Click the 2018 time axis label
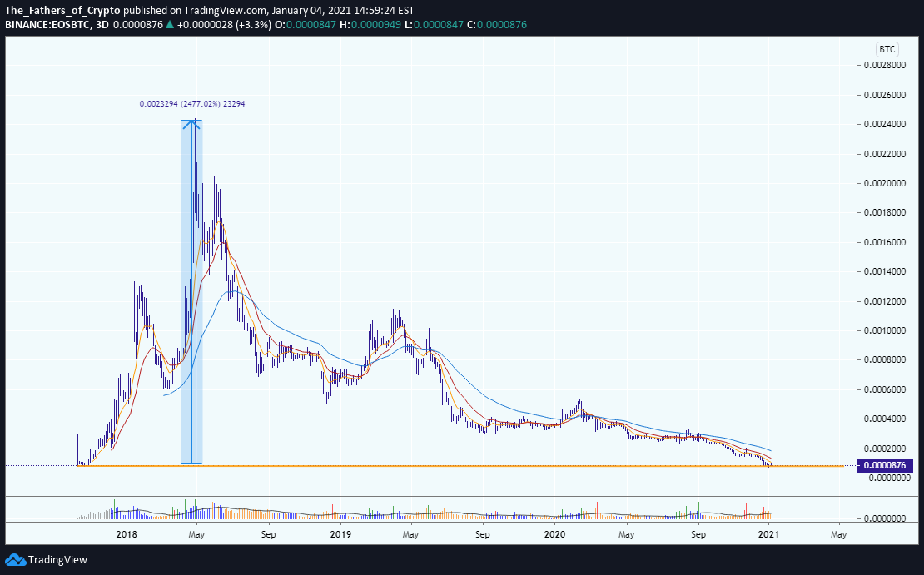Image resolution: width=924 pixels, height=575 pixels. click(x=127, y=534)
